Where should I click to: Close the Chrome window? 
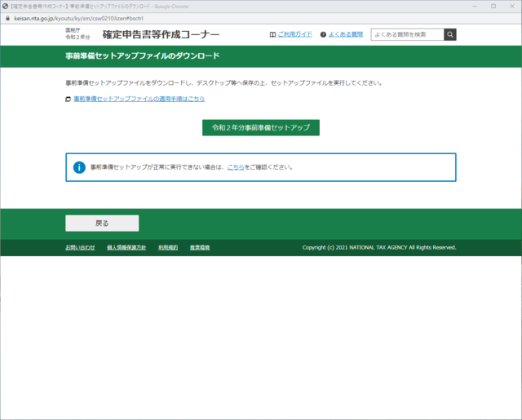512,7
